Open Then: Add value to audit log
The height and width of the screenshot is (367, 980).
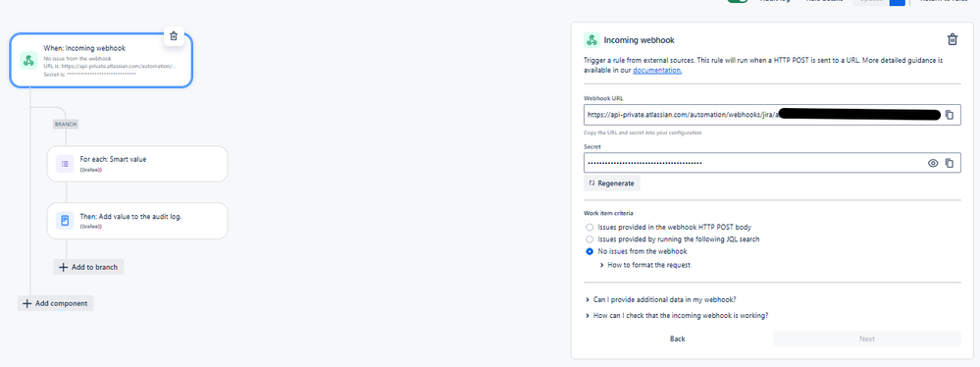(137, 220)
